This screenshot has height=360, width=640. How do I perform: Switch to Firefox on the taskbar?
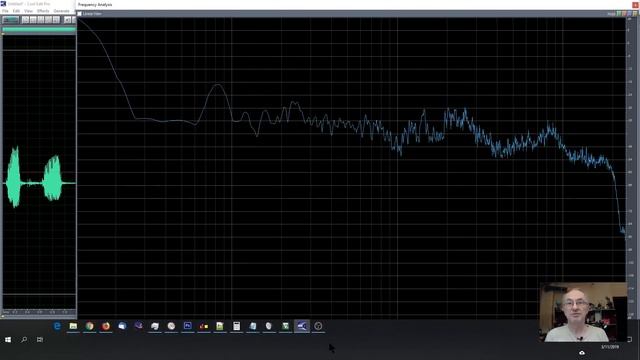pyautogui.click(x=106, y=326)
